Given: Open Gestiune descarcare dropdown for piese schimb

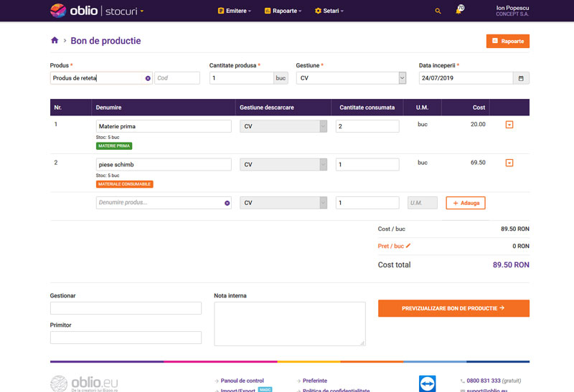Looking at the screenshot, I should [283, 165].
